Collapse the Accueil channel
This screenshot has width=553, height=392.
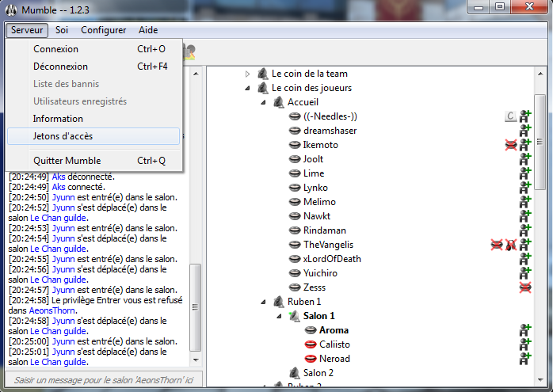coord(264,102)
